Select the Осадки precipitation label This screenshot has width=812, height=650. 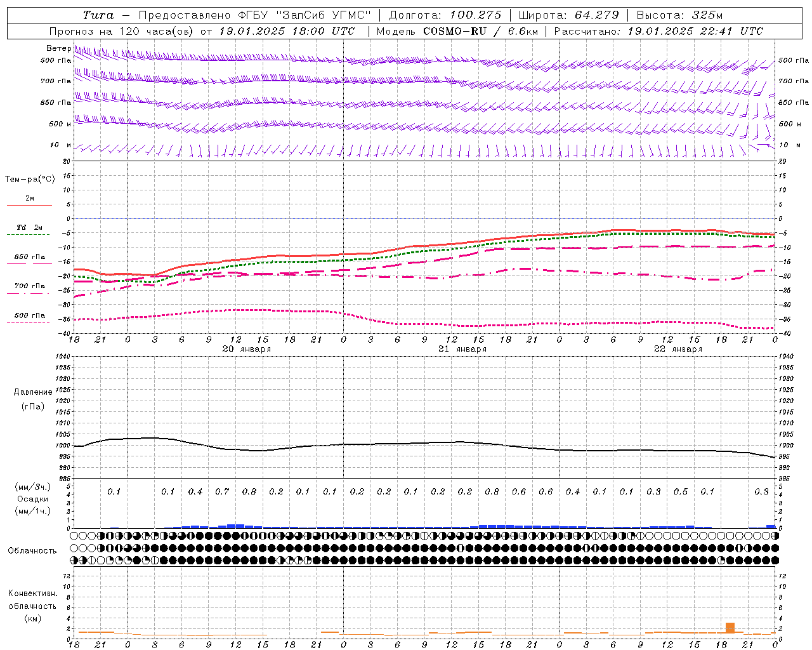pos(33,499)
